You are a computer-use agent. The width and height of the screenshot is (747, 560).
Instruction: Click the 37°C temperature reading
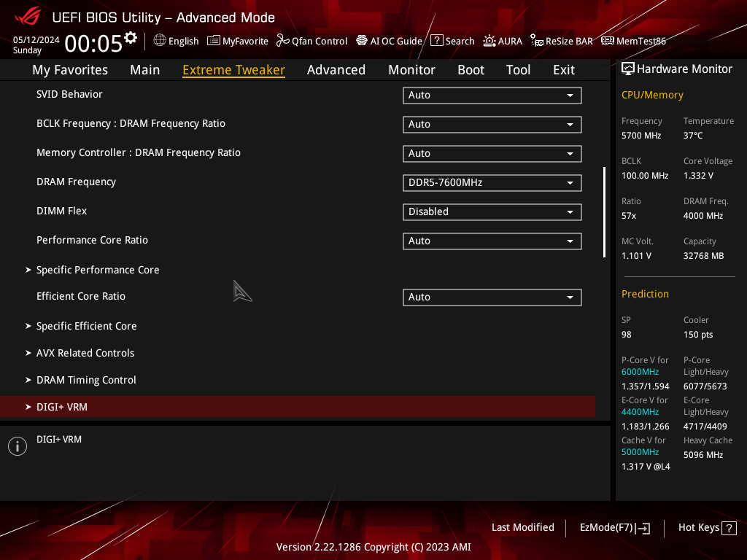693,136
